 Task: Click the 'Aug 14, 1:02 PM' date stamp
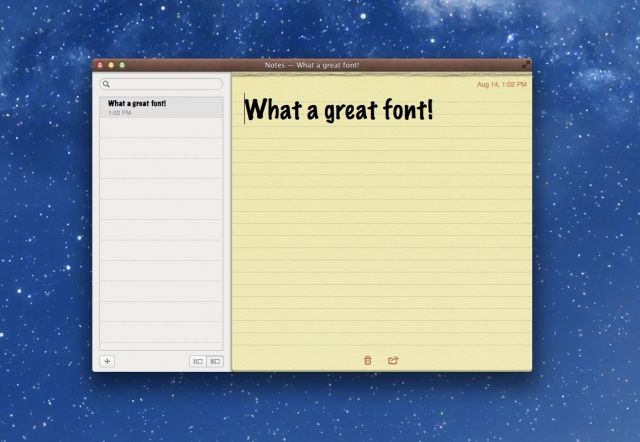502,85
